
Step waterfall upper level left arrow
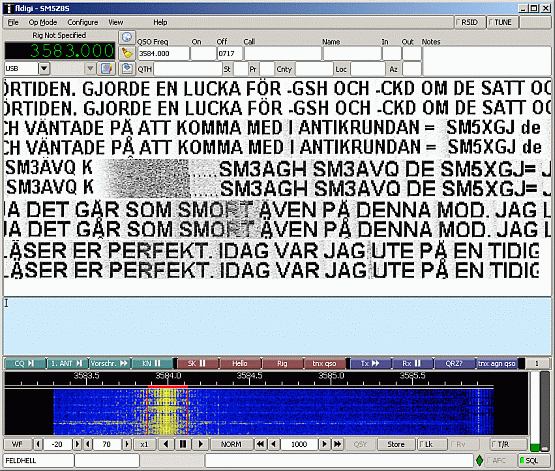(38, 444)
